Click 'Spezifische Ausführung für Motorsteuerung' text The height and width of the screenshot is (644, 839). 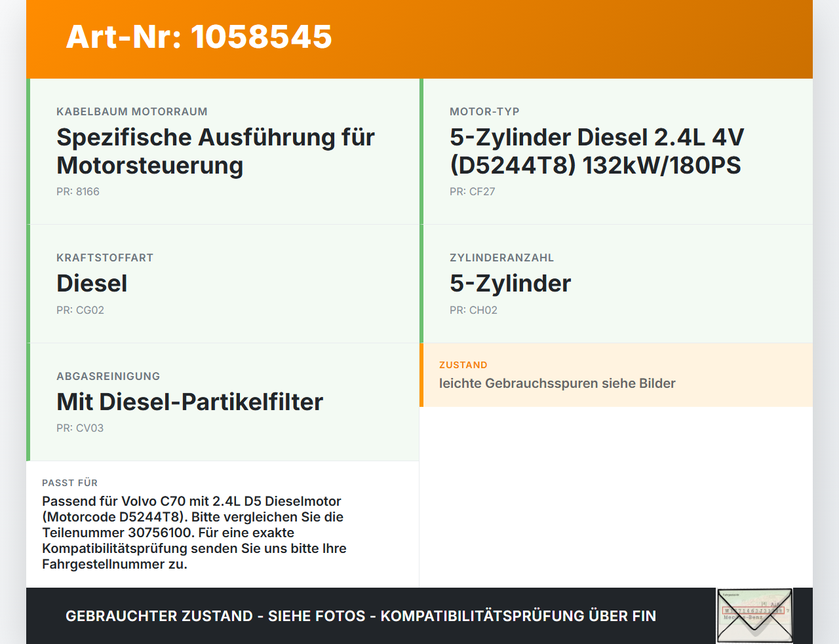pos(216,151)
